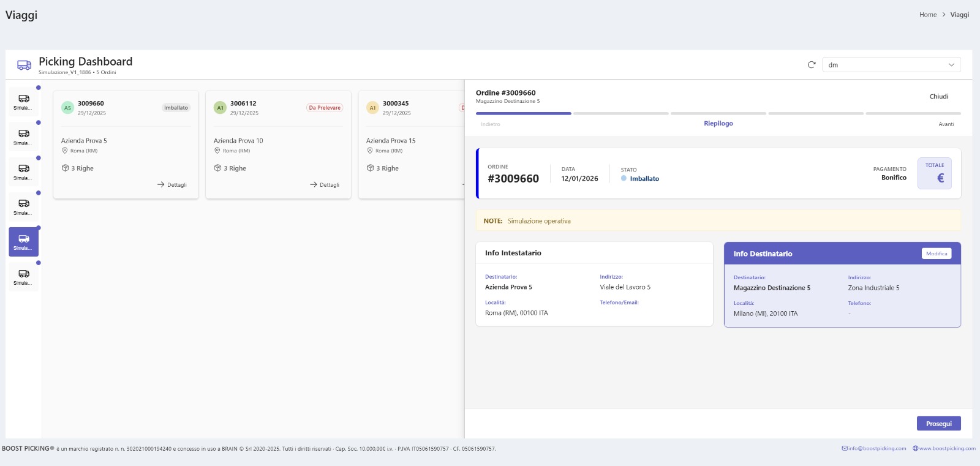
Task: Open the dm dropdown selector
Action: tap(891, 65)
